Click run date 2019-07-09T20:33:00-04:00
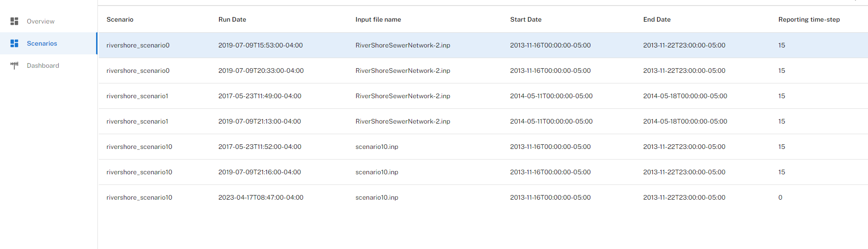868x249 pixels. click(261, 71)
